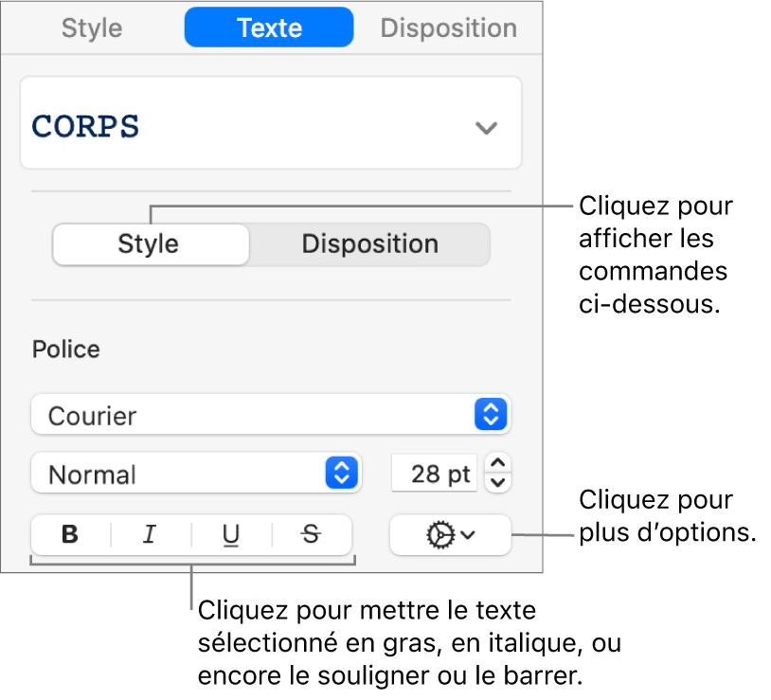Screen dimensions: 771x700
Task: Click the blue arrows on Courier popup
Action: point(491,415)
